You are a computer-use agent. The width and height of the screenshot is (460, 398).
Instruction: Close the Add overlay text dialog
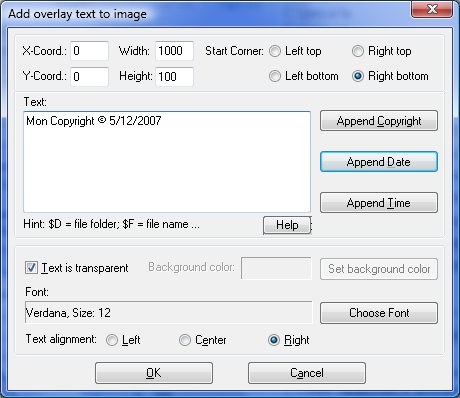coord(432,9)
